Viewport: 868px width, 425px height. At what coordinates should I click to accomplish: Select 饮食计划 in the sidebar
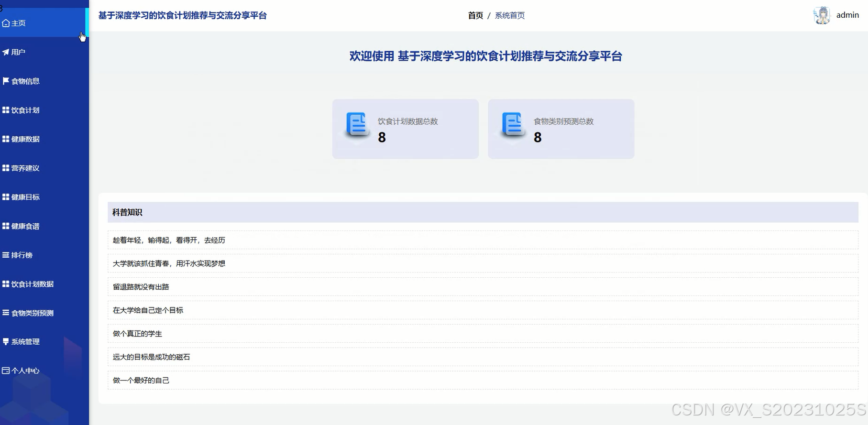click(25, 110)
